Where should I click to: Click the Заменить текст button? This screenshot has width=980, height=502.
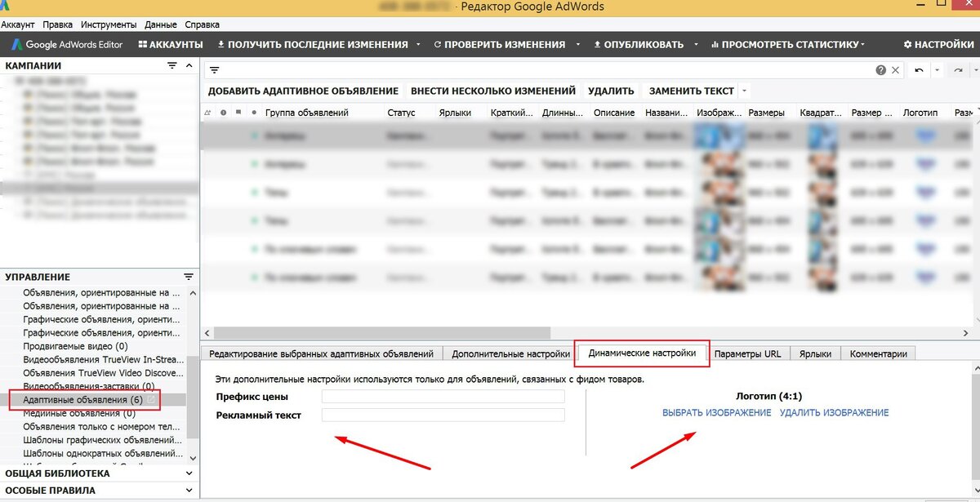[x=691, y=91]
